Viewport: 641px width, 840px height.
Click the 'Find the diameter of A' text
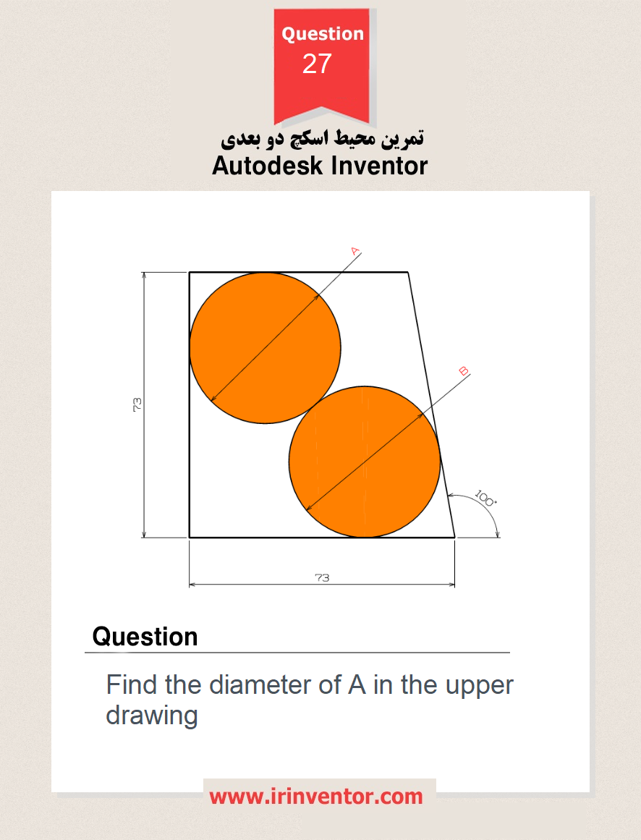[236, 684]
